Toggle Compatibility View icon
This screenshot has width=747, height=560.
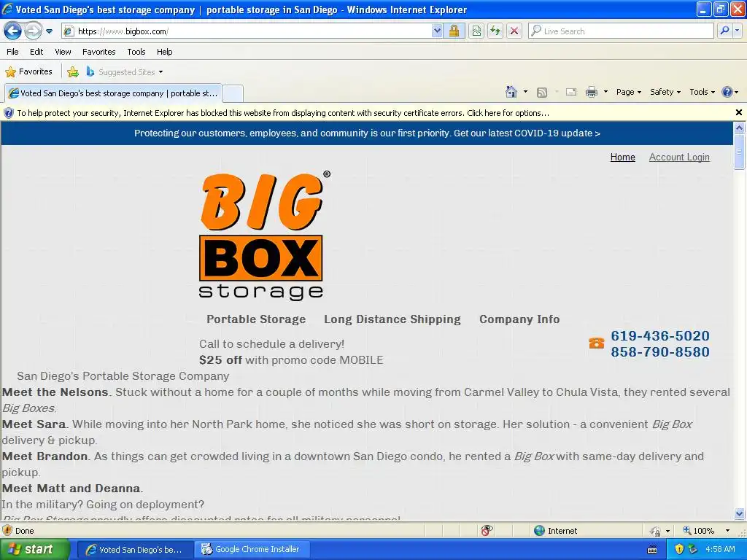[x=476, y=31]
